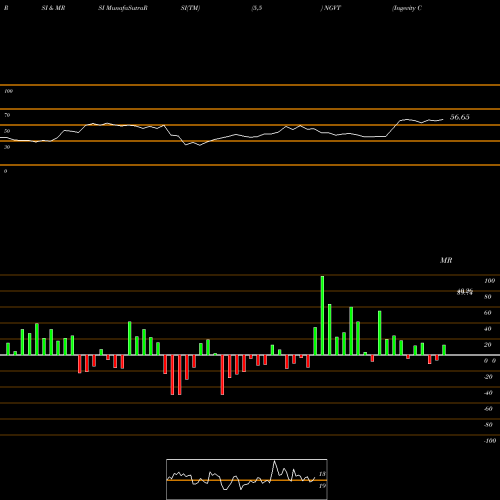Click the RSI axis label 50
500x500 pixels.
7,131
